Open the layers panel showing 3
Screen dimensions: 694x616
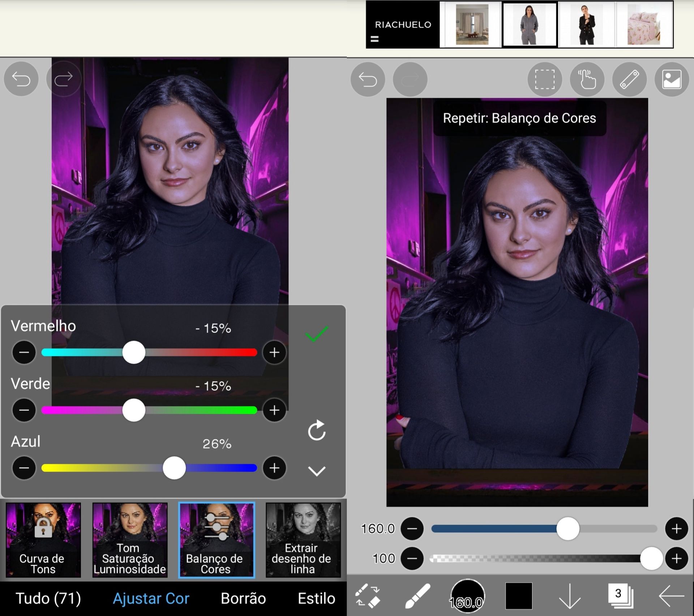tap(620, 595)
